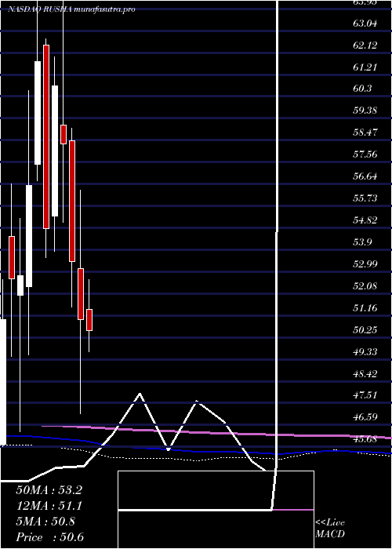
Task: Click the 50.25 price axis label
Action: point(365,329)
